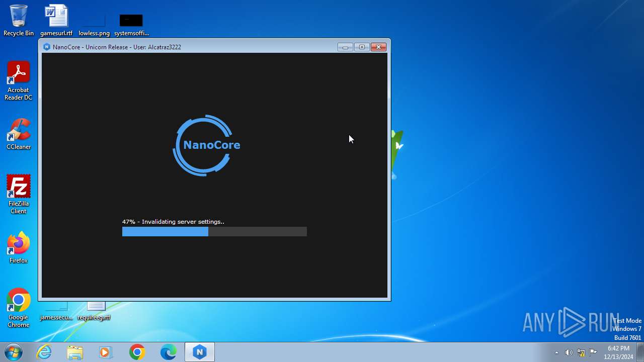The height and width of the screenshot is (362, 644).
Task: Open Chrome from the taskbar
Action: (137, 352)
